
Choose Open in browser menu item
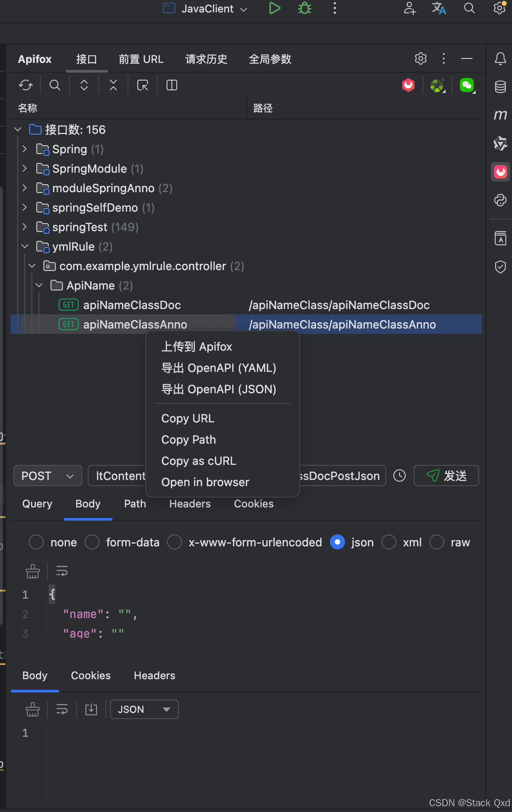[x=223, y=482]
